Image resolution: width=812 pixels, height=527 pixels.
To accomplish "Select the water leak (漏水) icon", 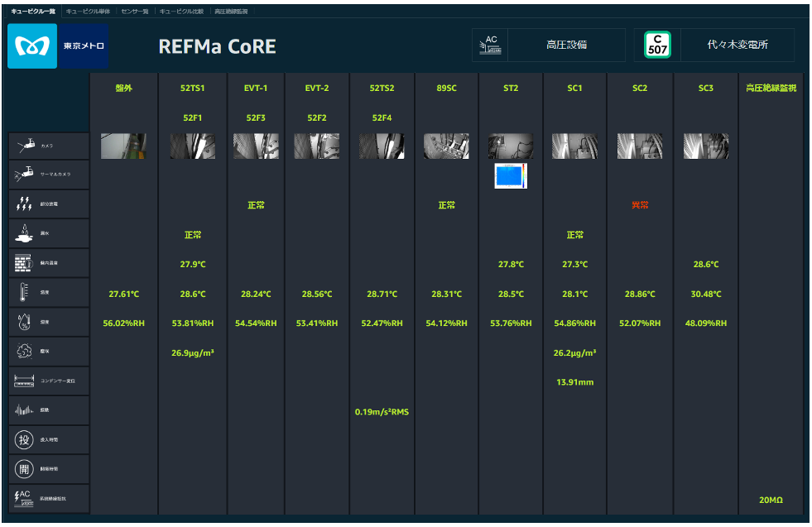I will [x=24, y=233].
